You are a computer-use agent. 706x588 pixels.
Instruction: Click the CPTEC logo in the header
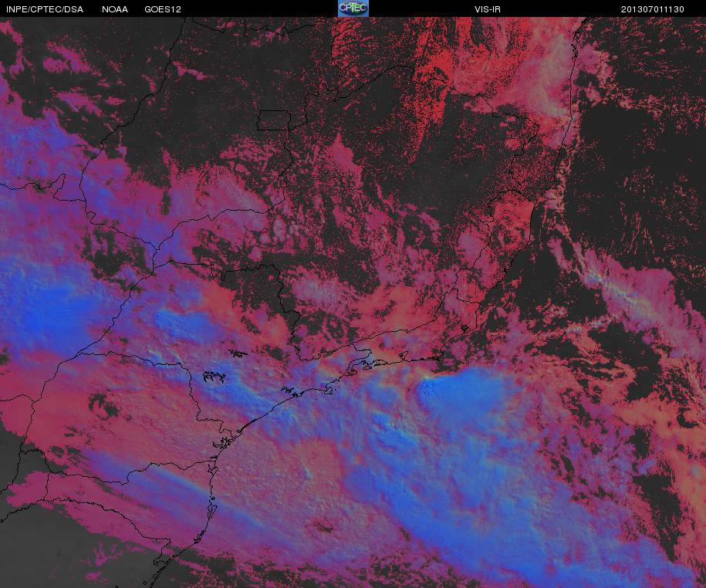[x=353, y=8]
